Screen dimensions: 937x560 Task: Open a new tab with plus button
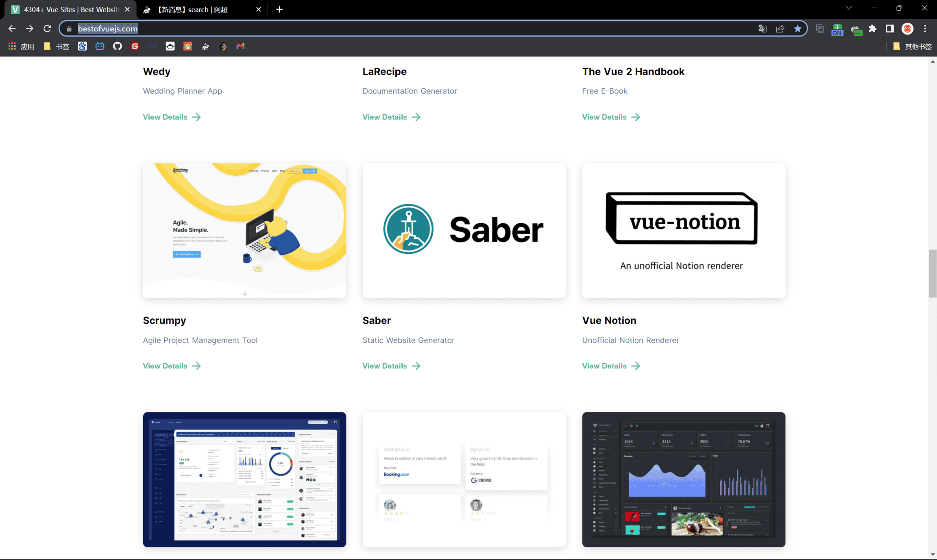[279, 9]
